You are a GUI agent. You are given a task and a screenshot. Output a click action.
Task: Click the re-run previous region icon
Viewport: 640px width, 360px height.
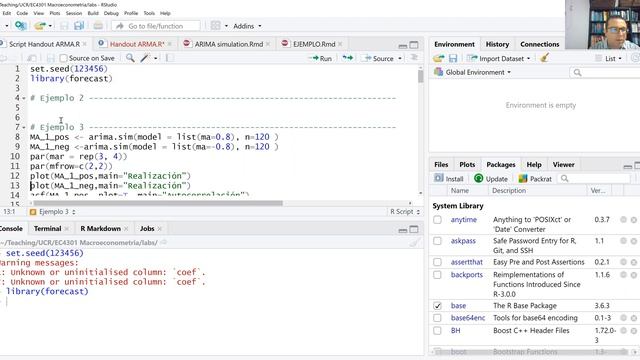(347, 58)
